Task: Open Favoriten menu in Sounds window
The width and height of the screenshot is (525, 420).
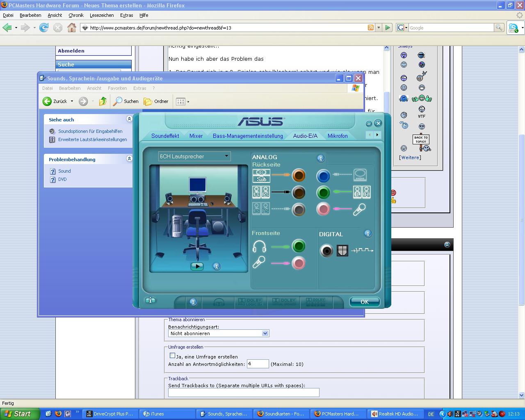Action: click(x=117, y=88)
